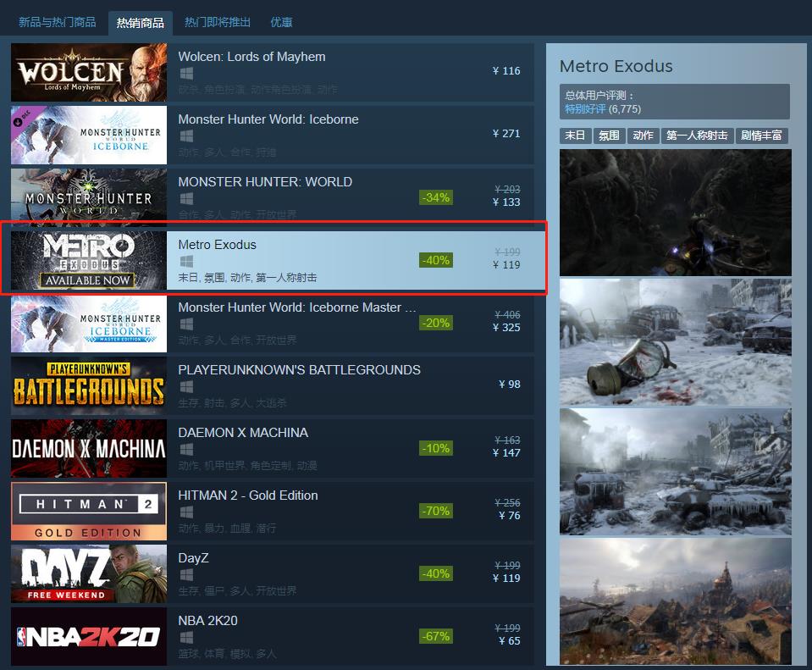
Task: Click Windows icon under Monster Hunter World: Iceborne title
Action: (x=186, y=136)
